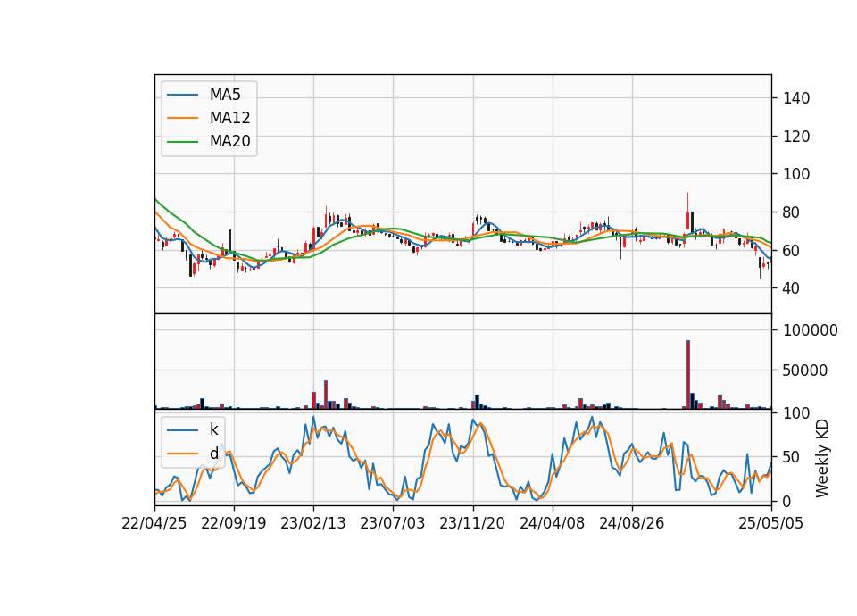Click the 23/02/13 date axis label
This screenshot has width=857, height=616.
click(x=313, y=524)
